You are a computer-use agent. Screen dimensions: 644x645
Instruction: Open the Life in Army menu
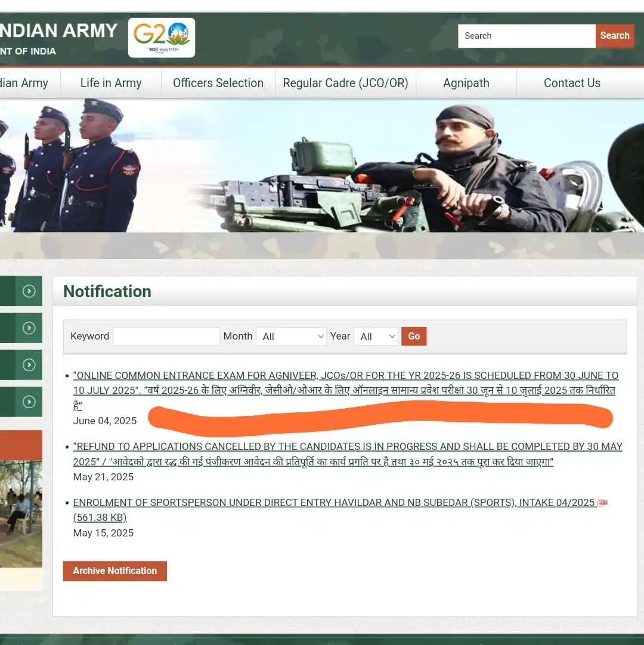coord(111,83)
